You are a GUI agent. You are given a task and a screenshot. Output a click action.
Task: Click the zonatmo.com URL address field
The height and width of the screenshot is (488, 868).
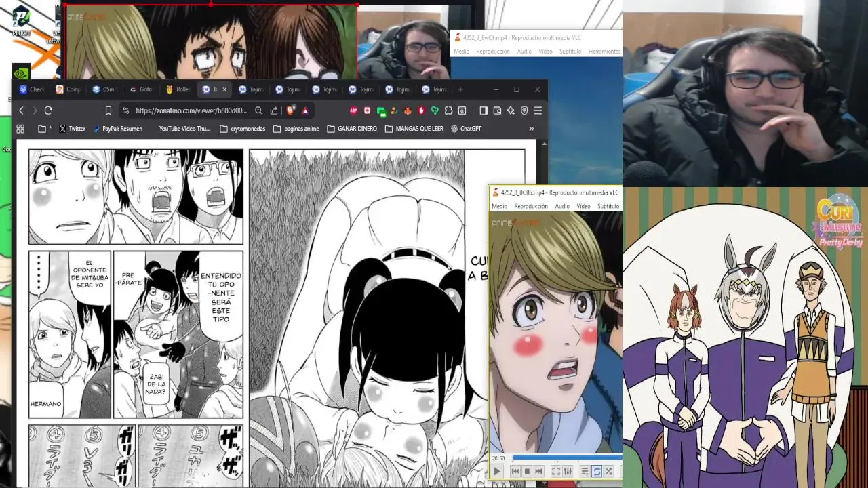point(191,110)
